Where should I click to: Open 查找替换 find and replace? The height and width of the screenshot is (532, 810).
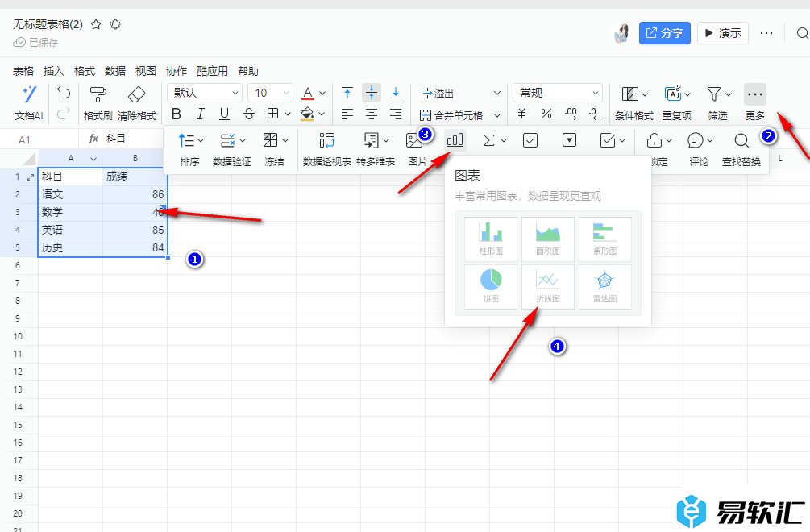point(741,149)
